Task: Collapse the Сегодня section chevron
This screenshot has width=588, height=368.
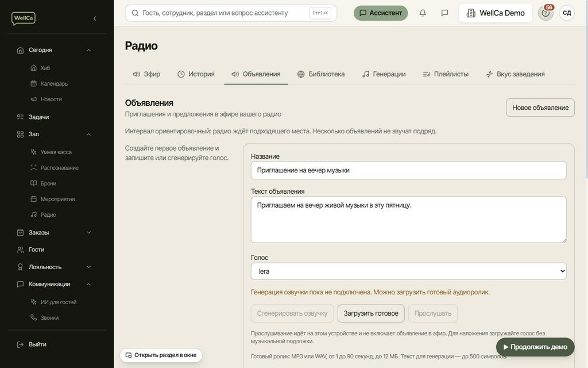Action: point(89,51)
